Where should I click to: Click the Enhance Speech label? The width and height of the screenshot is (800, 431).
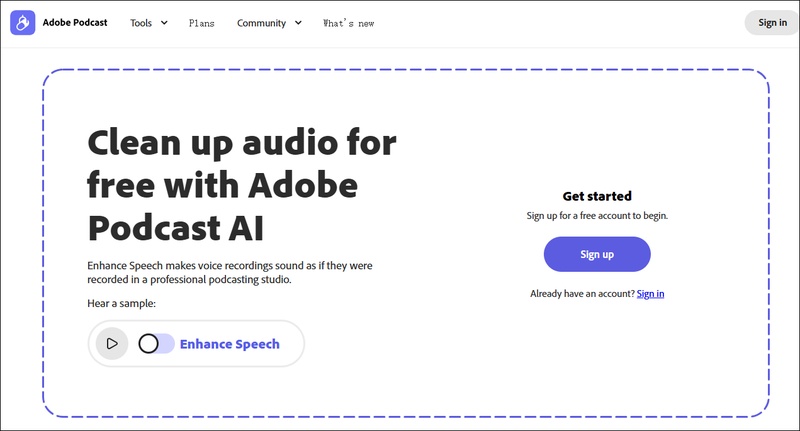click(x=230, y=344)
